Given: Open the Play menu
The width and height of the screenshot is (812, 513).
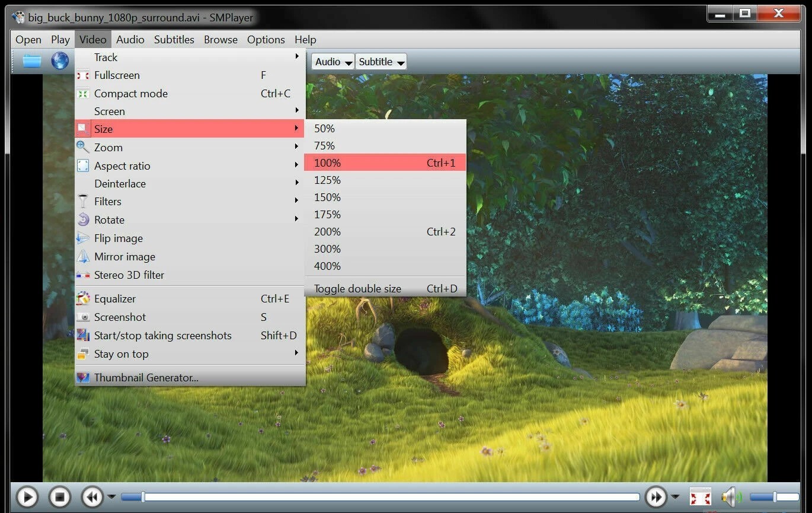Looking at the screenshot, I should (x=60, y=40).
